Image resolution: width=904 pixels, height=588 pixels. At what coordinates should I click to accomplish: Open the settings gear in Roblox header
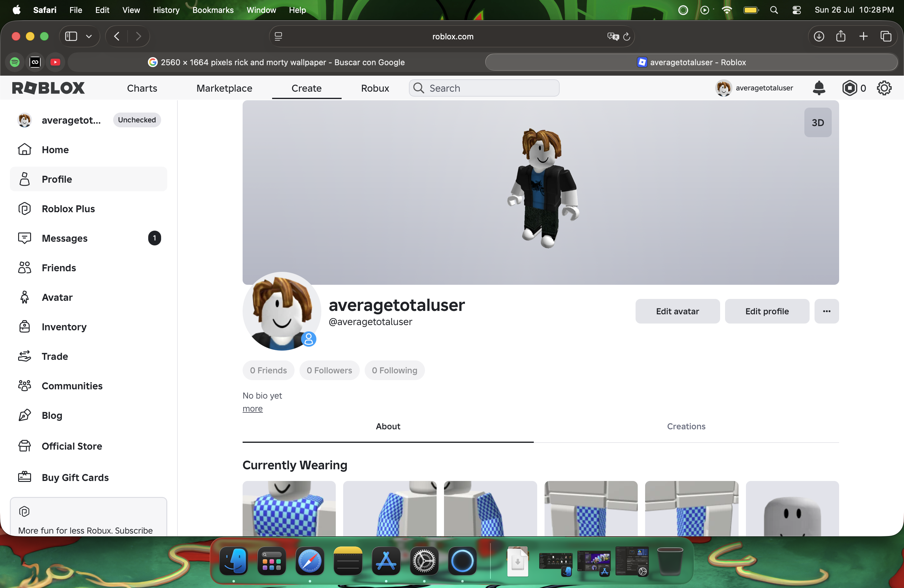tap(884, 88)
